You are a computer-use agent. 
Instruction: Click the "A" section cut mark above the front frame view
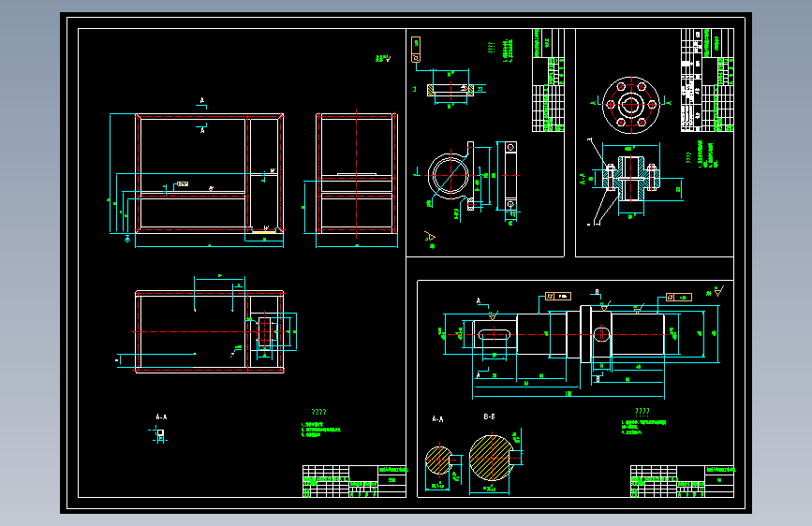click(x=202, y=103)
